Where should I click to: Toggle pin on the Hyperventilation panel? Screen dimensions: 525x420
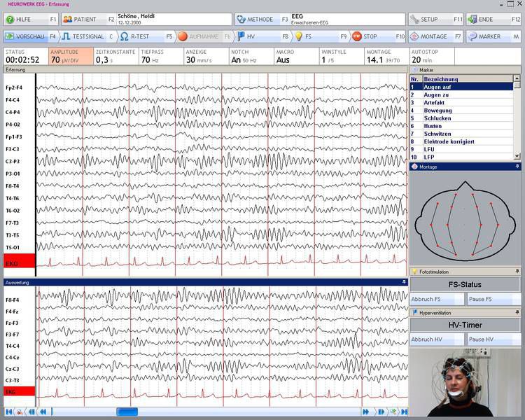[x=517, y=313]
